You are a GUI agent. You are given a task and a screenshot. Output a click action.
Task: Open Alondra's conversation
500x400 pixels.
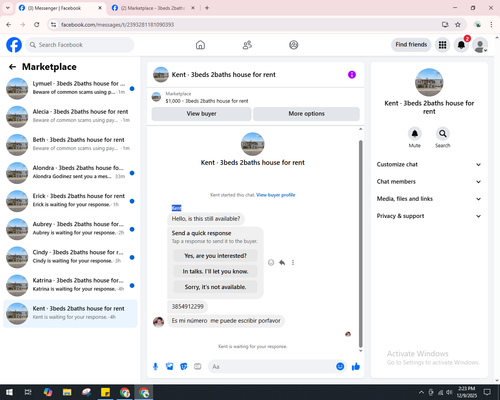coord(70,173)
